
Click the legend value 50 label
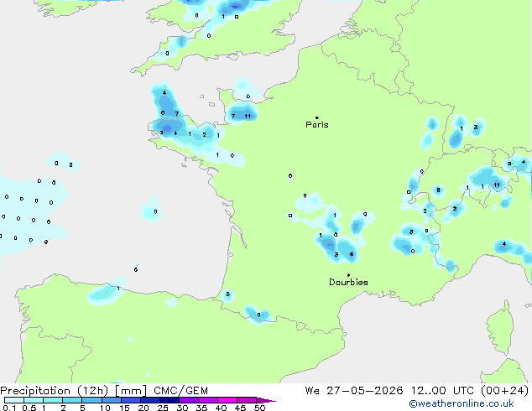[260, 408]
